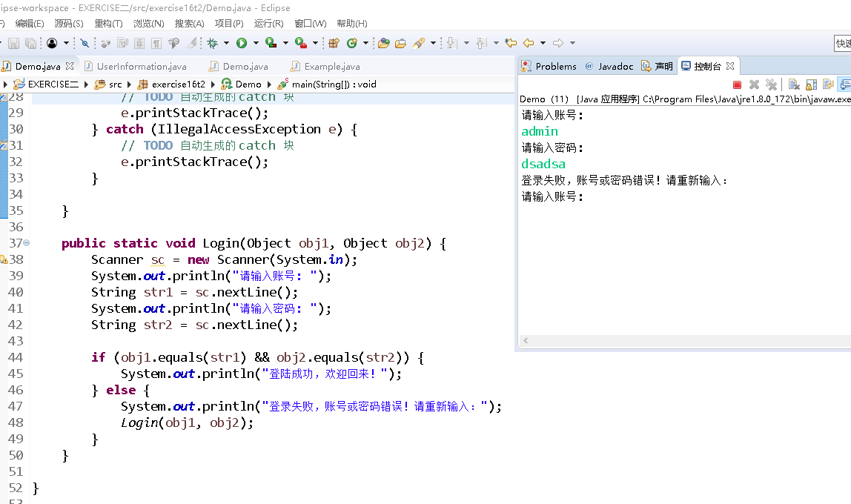Click the Save All toolbar icon
The image size is (851, 504).
[31, 44]
